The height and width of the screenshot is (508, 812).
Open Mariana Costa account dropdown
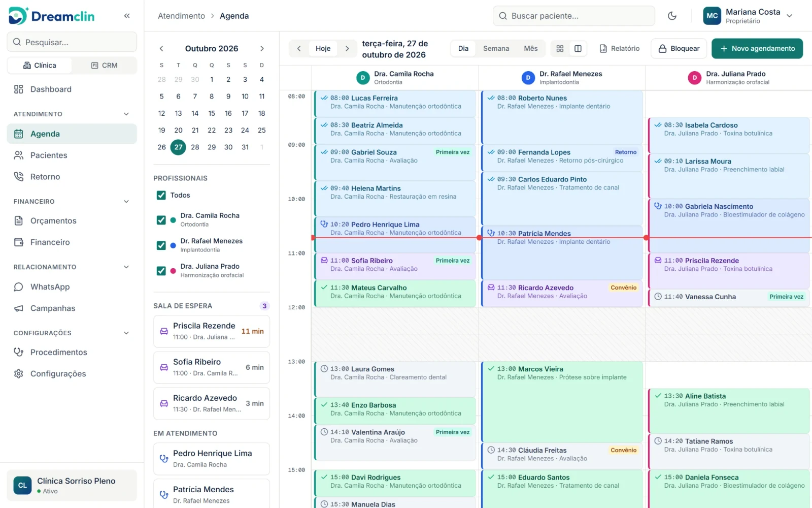click(x=749, y=16)
